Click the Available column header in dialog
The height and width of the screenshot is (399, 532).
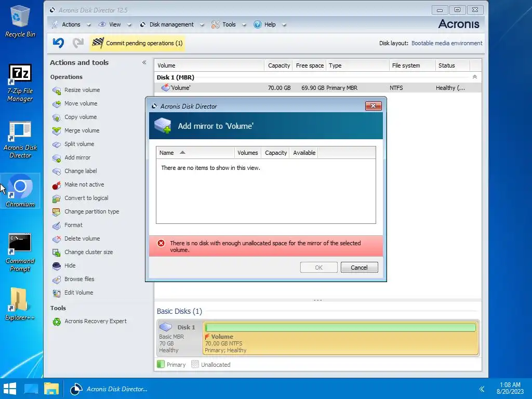(x=304, y=153)
